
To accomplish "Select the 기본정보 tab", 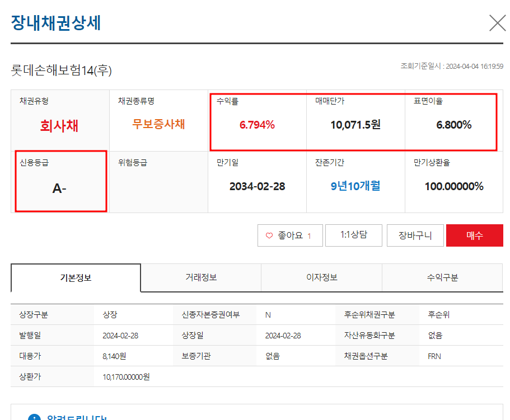I will pos(76,278).
